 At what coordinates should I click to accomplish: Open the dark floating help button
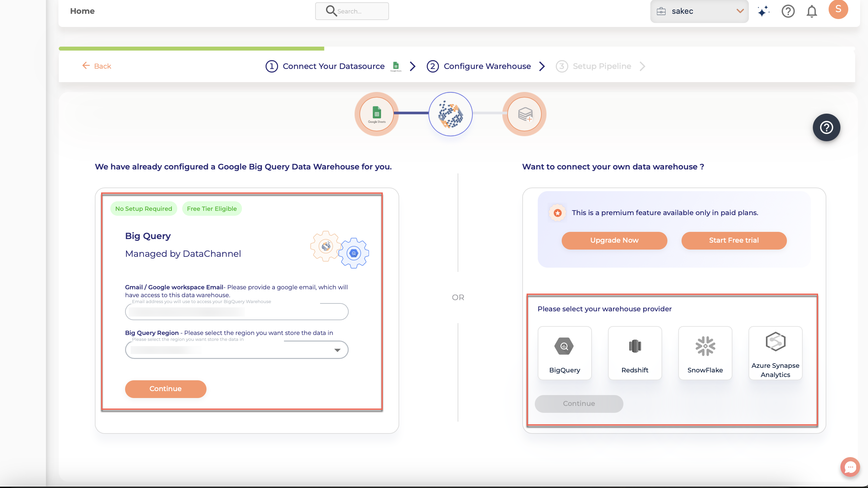click(x=826, y=127)
